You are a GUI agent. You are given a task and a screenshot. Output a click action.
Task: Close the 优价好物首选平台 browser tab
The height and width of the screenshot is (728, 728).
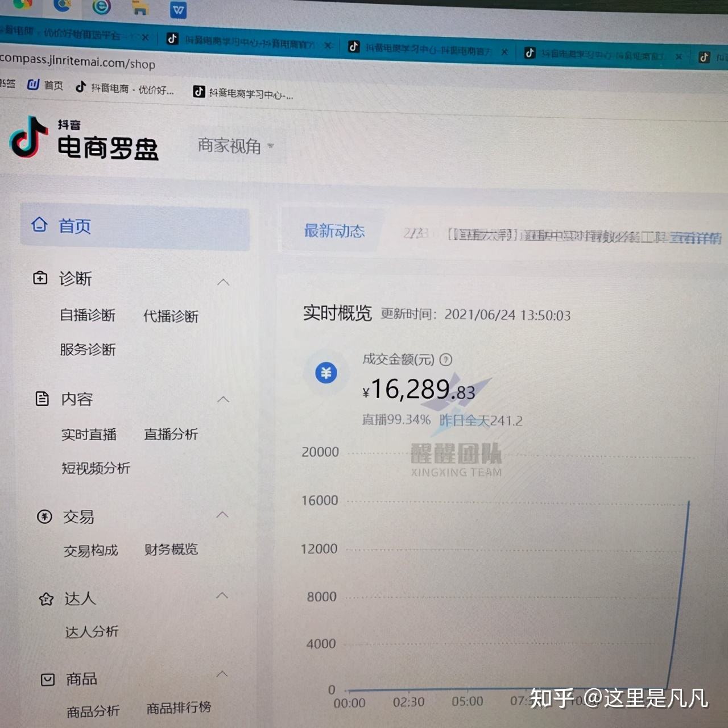point(145,38)
